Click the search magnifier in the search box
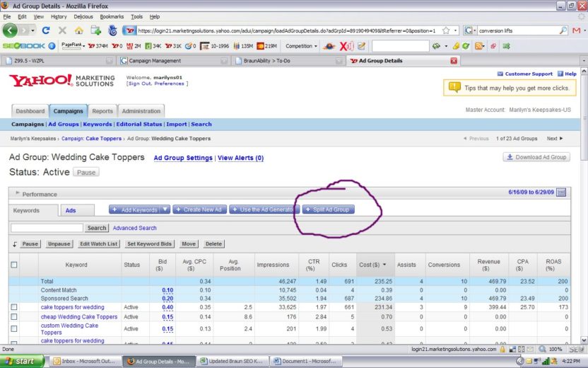Image resolution: width=588 pixels, height=368 pixels. [x=563, y=30]
